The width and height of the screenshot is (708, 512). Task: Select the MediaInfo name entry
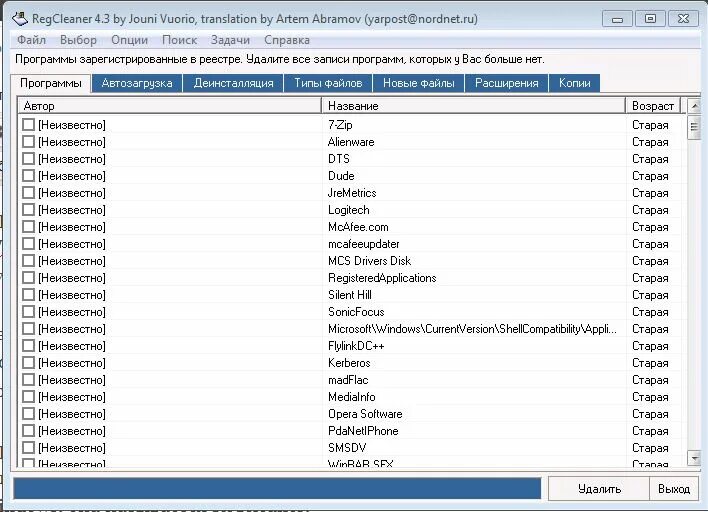351,397
